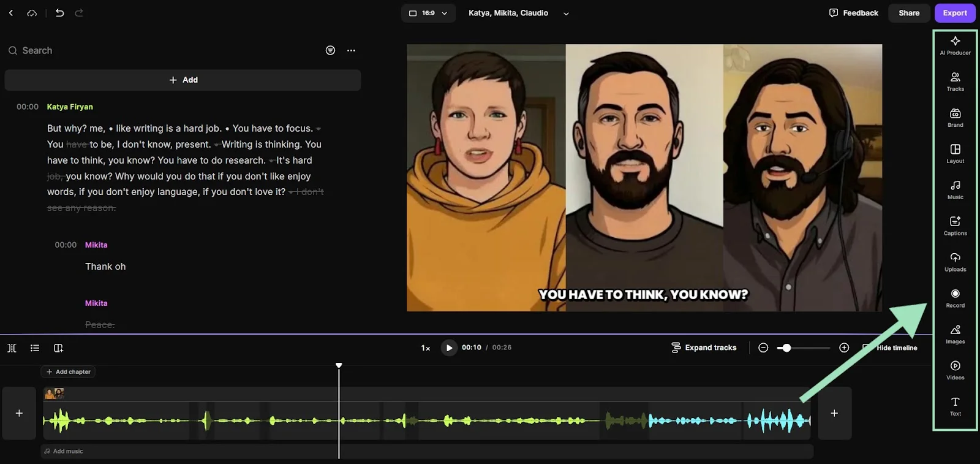Viewport: 980px width, 464px height.
Task: Click the list view icon in the timeline toolbar
Action: pos(35,348)
